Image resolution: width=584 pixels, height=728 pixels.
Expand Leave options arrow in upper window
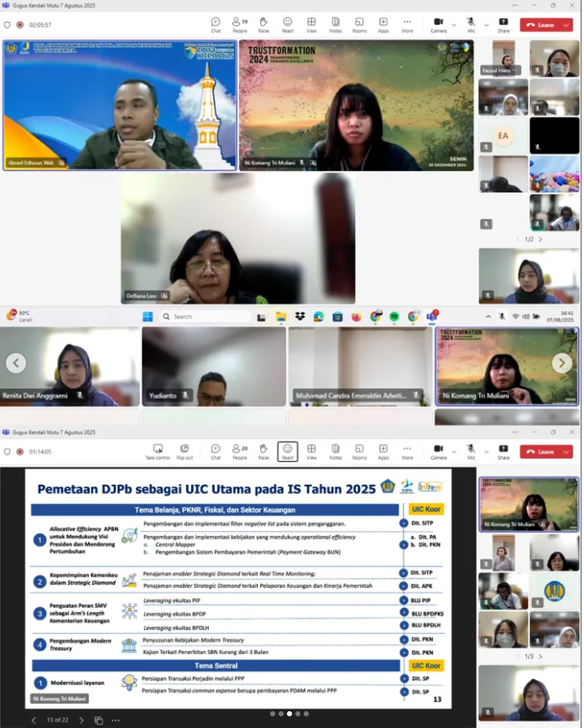pyautogui.click(x=565, y=25)
